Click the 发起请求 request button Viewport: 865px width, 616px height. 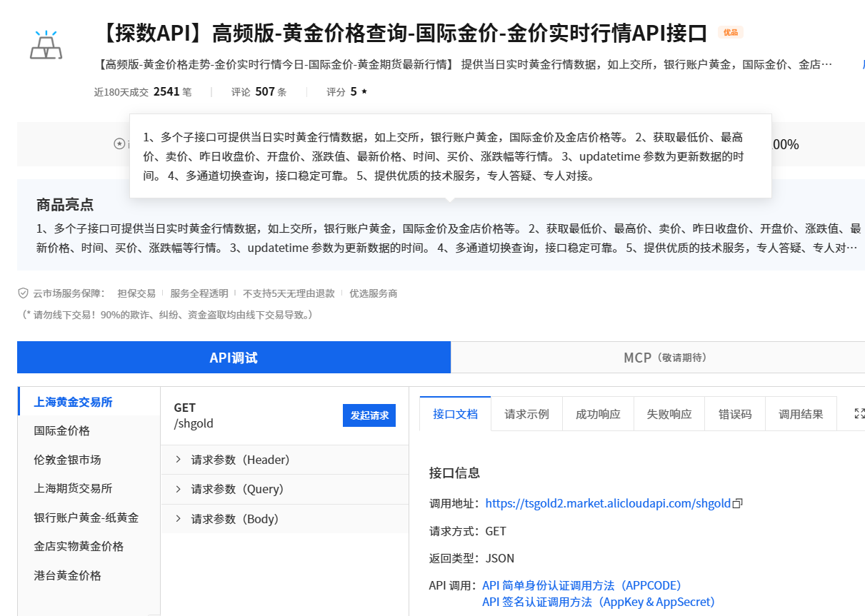click(x=369, y=415)
